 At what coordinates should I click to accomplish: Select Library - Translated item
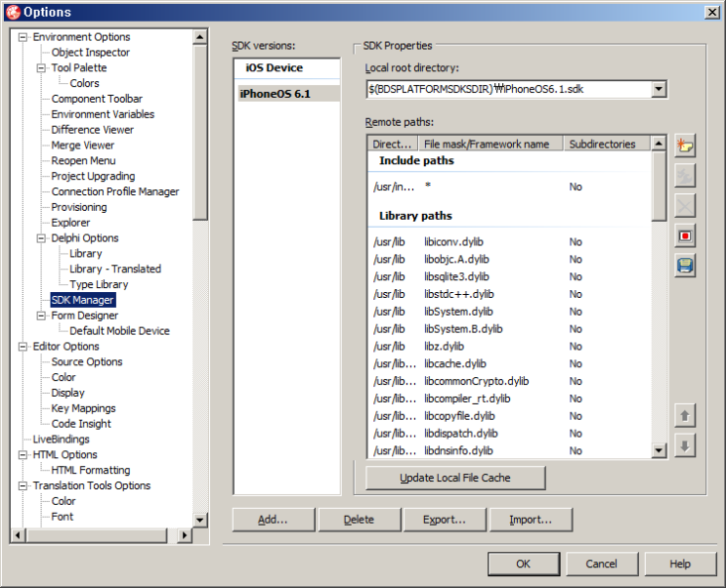[x=115, y=269]
